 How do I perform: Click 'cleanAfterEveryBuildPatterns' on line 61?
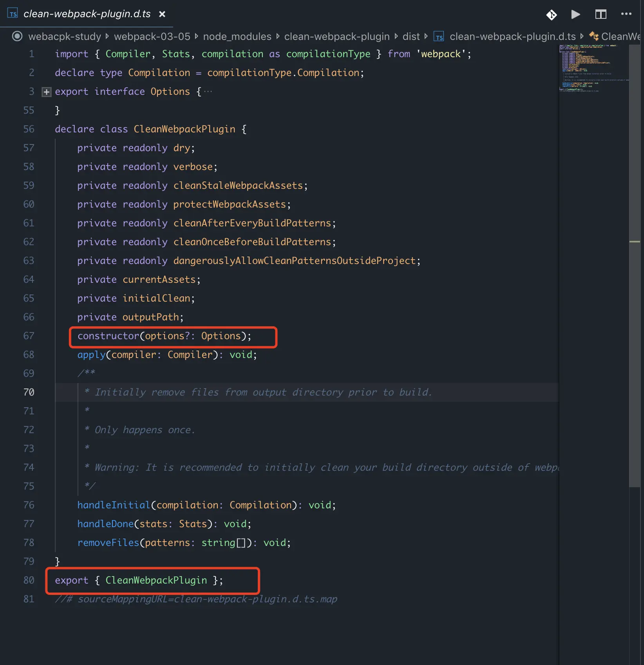252,223
